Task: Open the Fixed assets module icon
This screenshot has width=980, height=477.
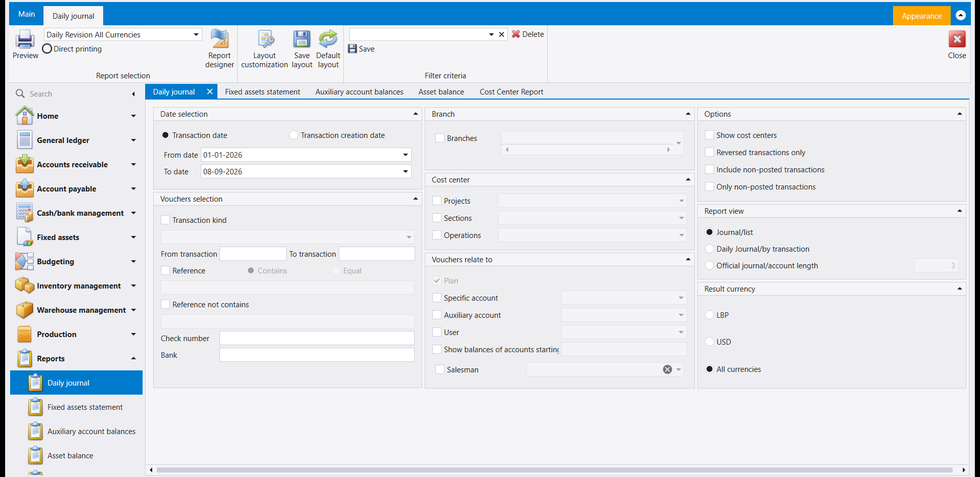Action: [25, 237]
